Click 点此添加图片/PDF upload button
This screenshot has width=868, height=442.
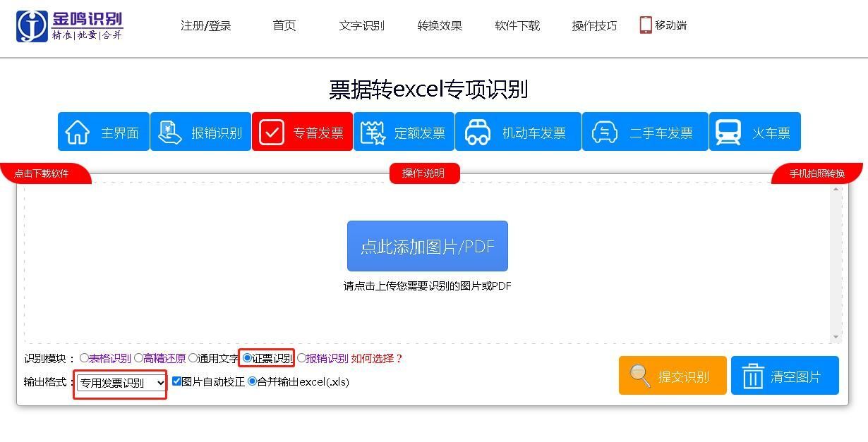pos(428,246)
